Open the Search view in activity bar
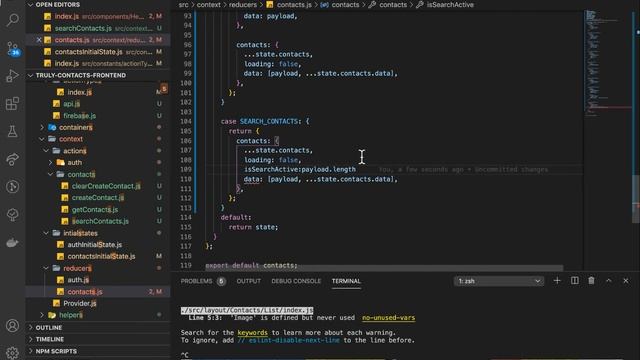 pyautogui.click(x=13, y=20)
